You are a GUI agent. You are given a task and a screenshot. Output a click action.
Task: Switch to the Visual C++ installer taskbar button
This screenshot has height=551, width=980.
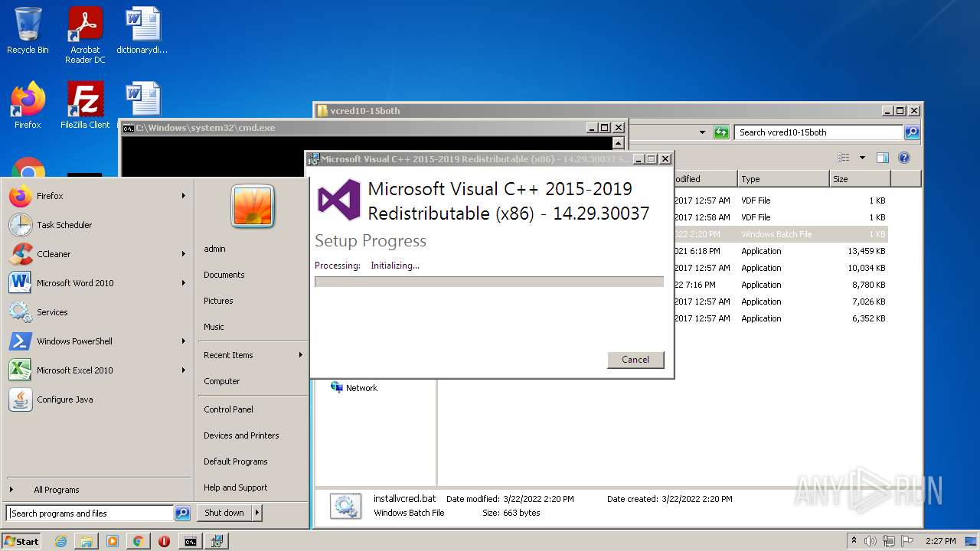217,541
